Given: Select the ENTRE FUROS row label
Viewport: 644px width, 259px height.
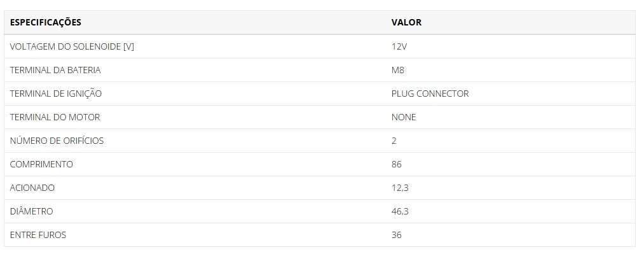Looking at the screenshot, I should (x=38, y=235).
